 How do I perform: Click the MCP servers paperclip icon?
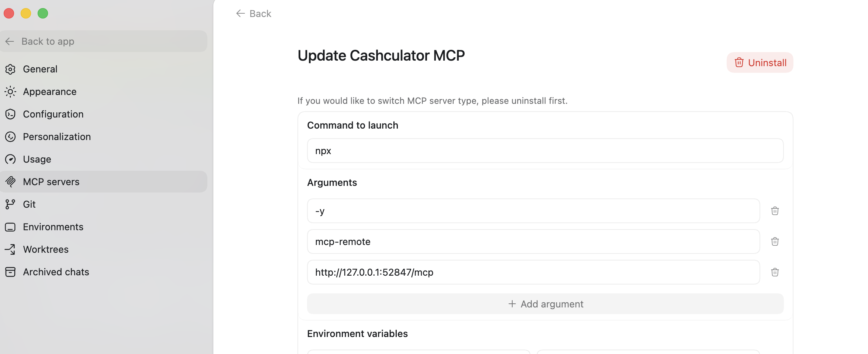click(x=10, y=181)
